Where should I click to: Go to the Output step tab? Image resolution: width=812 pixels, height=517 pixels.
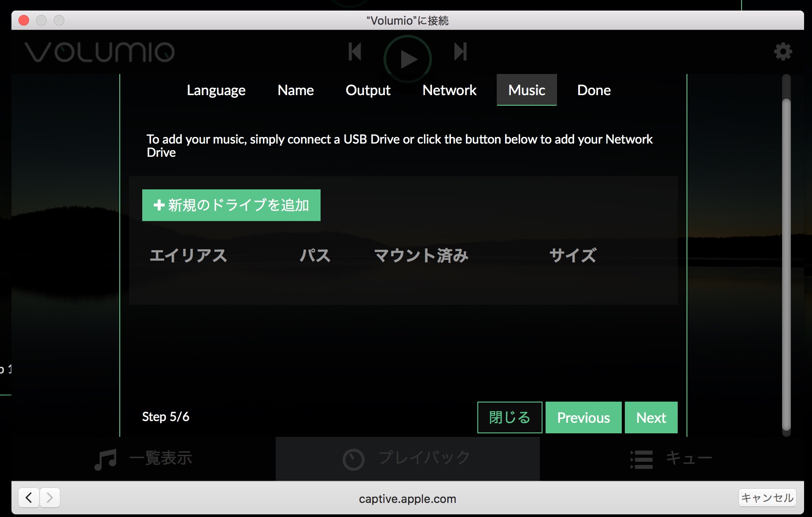368,90
